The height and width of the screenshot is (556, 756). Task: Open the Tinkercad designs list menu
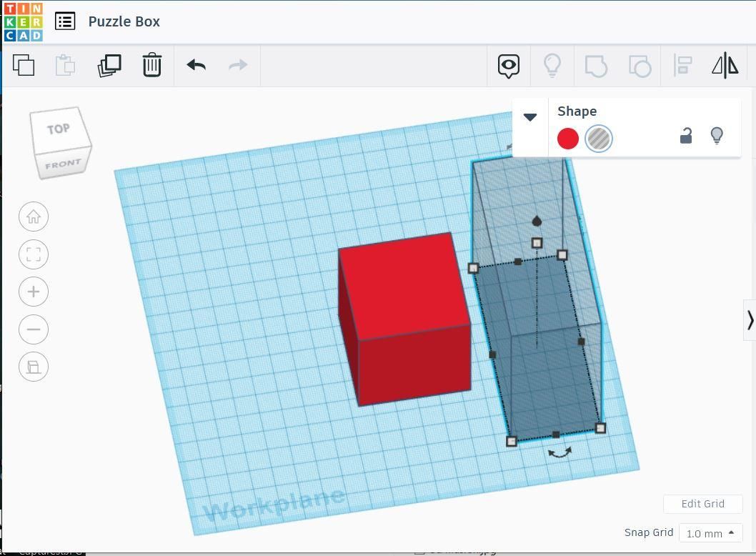click(65, 21)
